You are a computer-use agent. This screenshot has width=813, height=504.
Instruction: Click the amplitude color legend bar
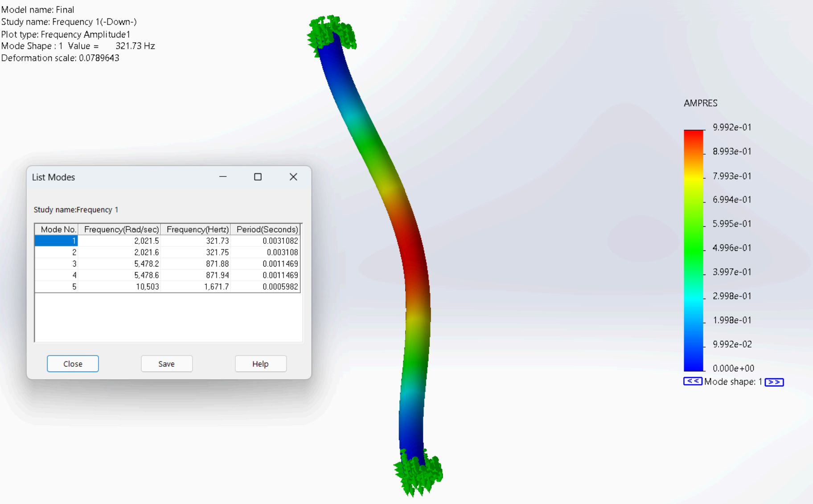(x=694, y=250)
